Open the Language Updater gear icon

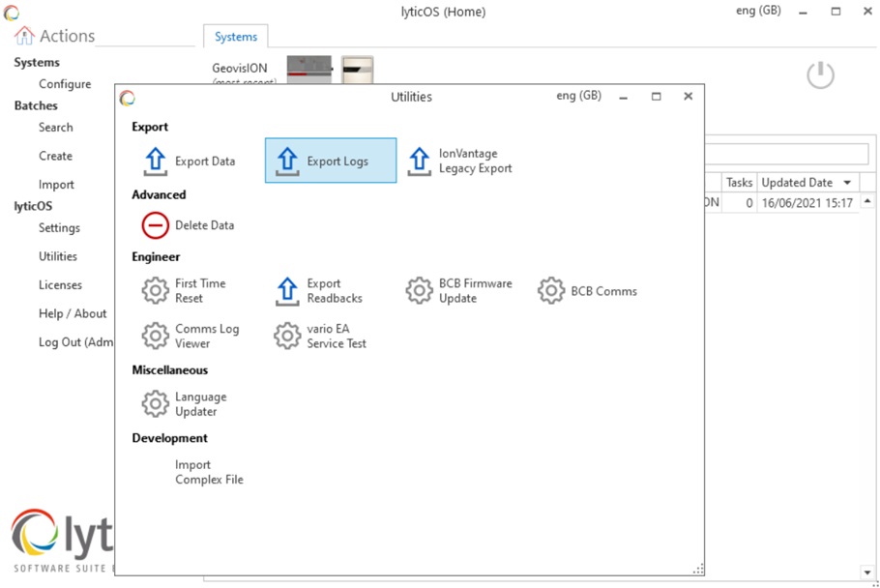click(x=155, y=404)
